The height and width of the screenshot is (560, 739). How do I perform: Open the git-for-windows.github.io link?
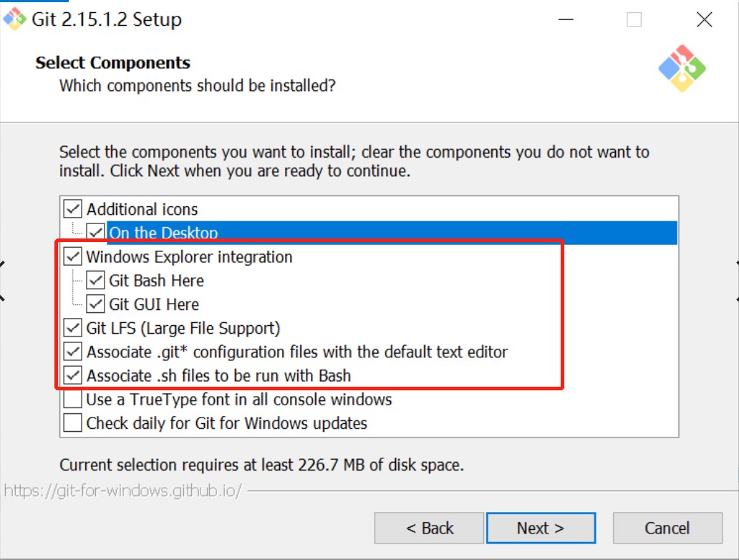(122, 491)
